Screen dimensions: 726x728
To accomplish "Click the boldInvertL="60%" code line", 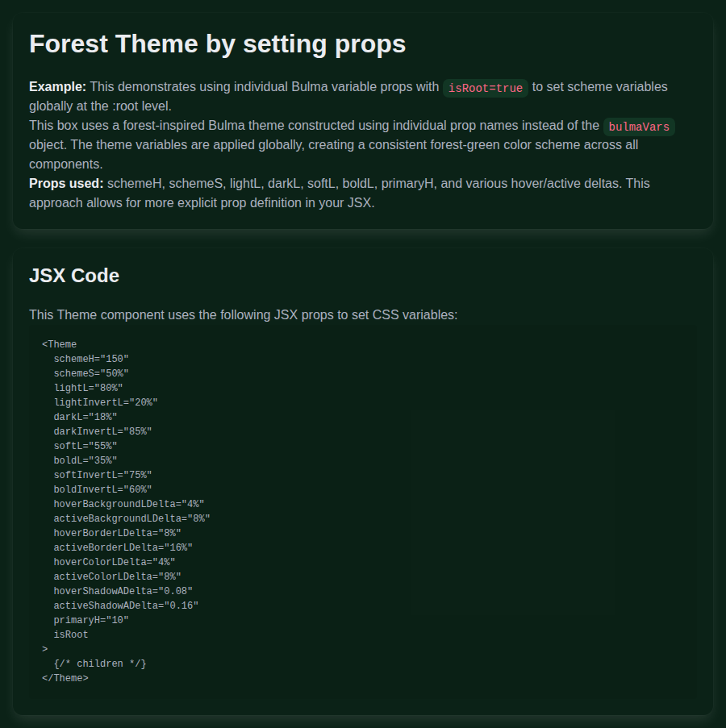I will (102, 489).
